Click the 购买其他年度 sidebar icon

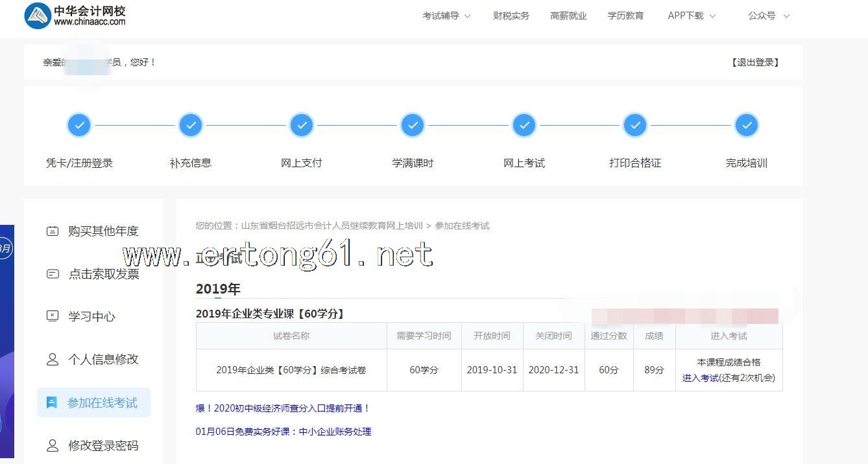(x=53, y=231)
